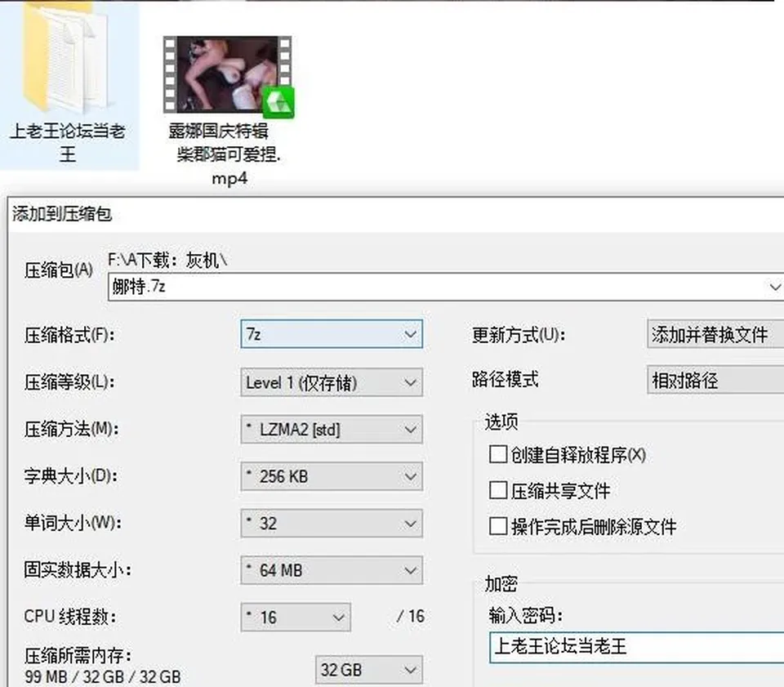The height and width of the screenshot is (687, 784).
Task: Open the 更新方式 添加并替换文件 dropdown
Action: (x=715, y=334)
